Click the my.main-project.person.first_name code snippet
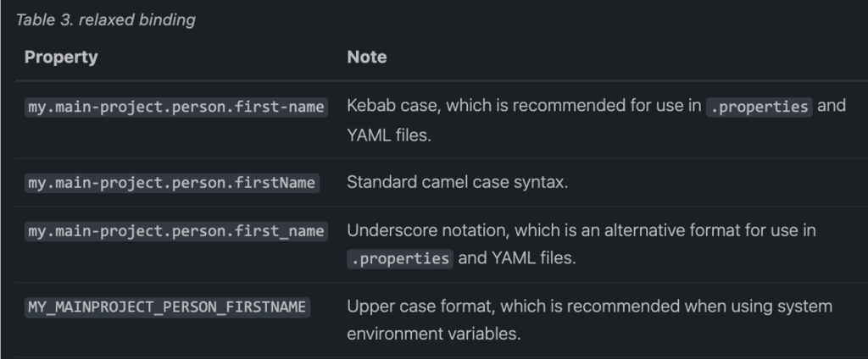This screenshot has height=359, width=868. (x=176, y=230)
